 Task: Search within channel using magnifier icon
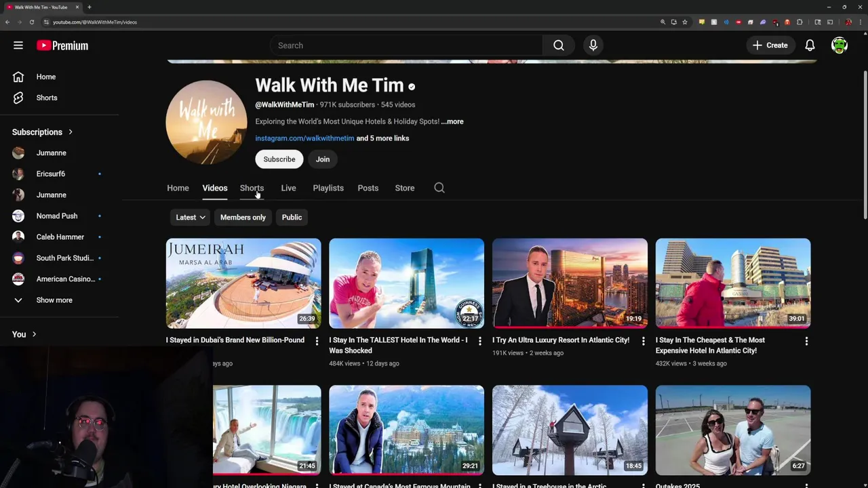click(439, 188)
